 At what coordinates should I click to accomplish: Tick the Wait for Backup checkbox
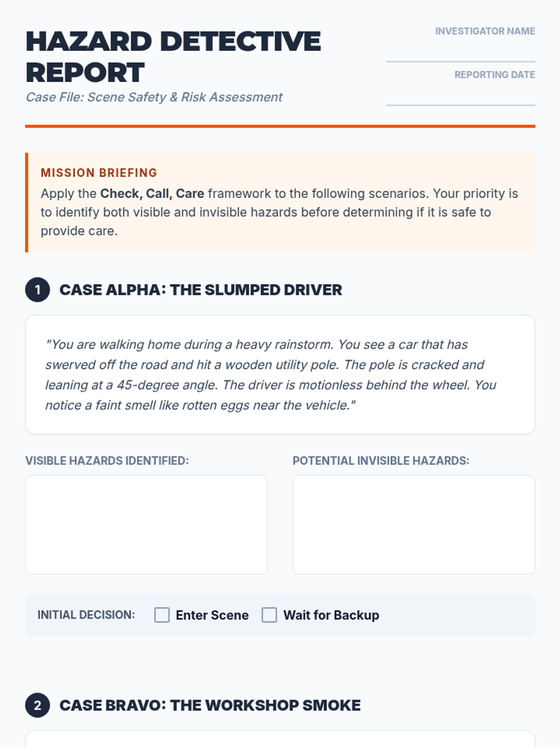[x=269, y=615]
